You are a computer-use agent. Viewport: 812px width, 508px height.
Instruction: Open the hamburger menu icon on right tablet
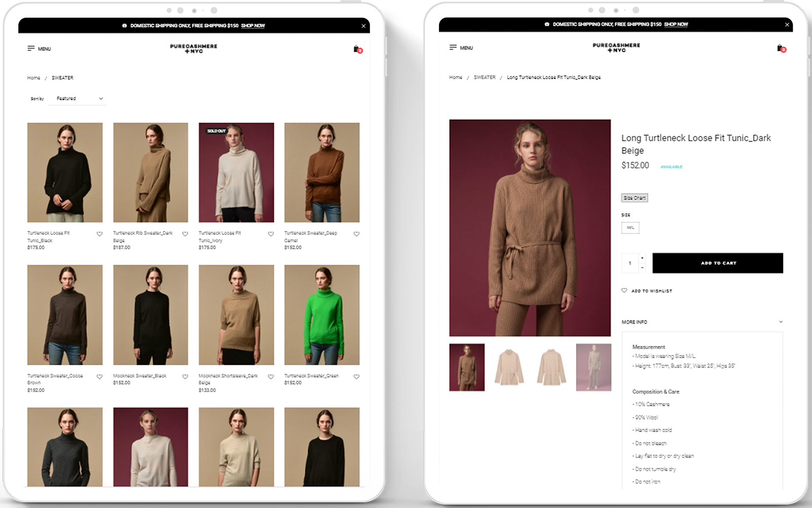453,47
